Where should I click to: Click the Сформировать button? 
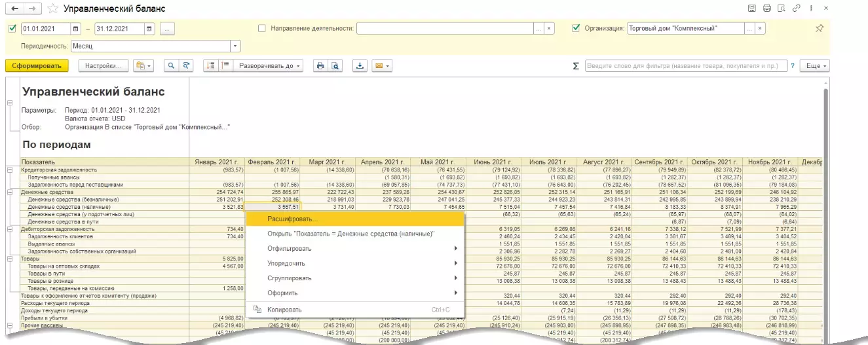pyautogui.click(x=37, y=66)
